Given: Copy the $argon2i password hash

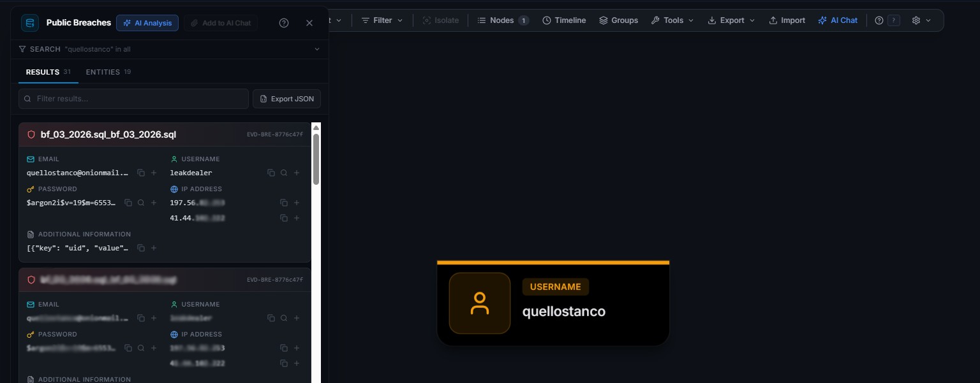Looking at the screenshot, I should pos(128,203).
